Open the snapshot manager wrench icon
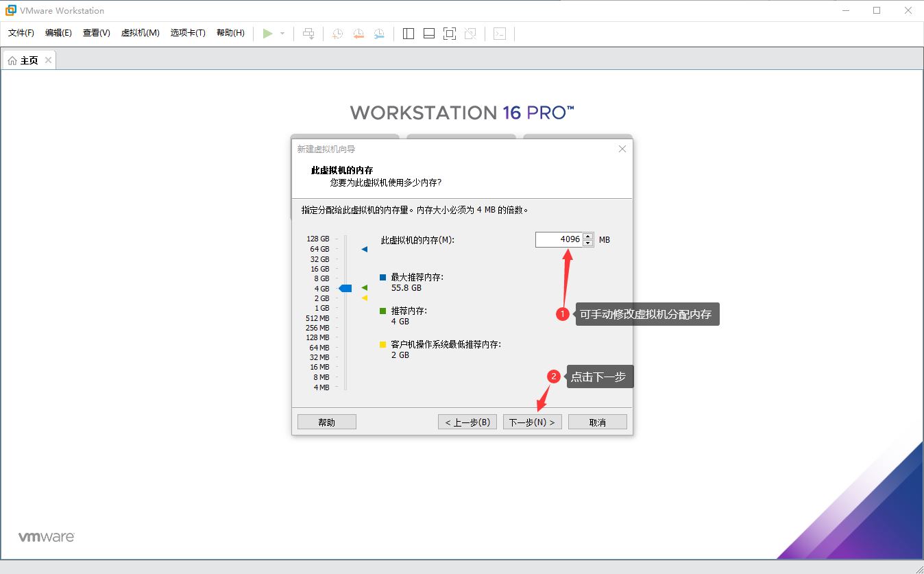Viewport: 924px width, 574px height. pos(378,33)
